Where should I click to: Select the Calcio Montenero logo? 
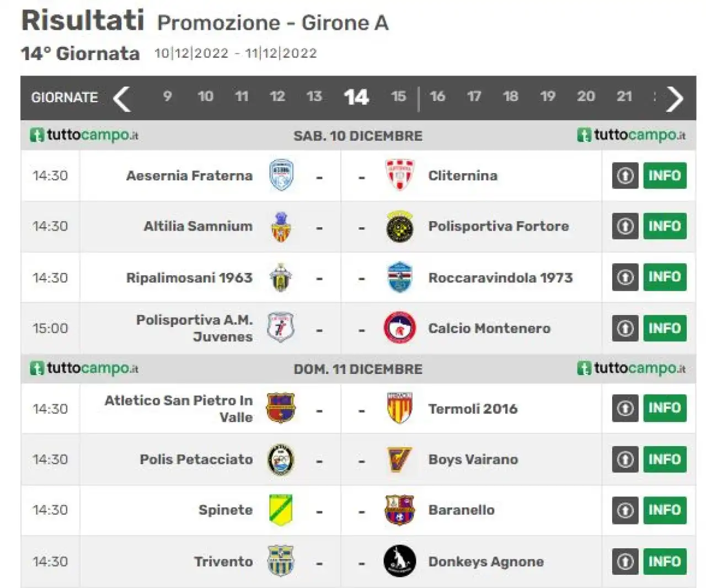399,328
